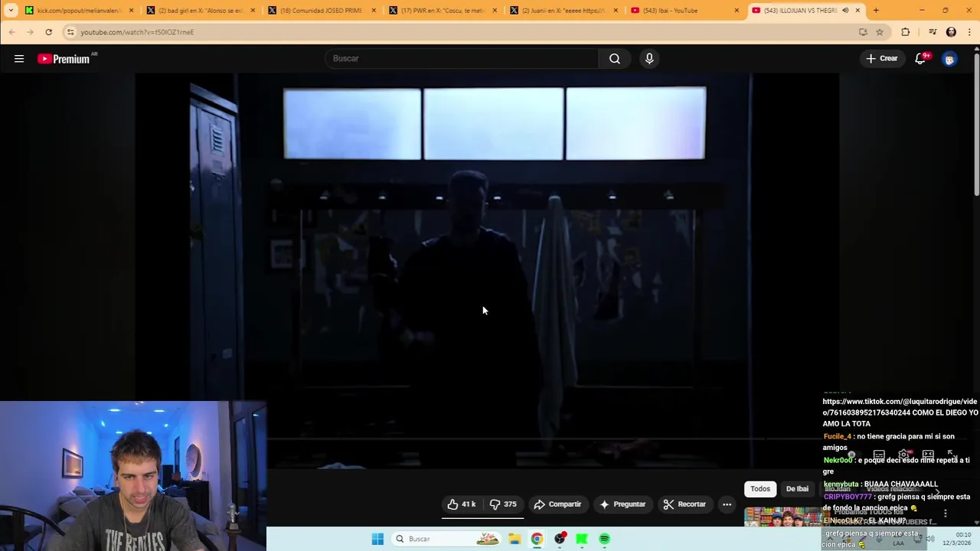Open Chrome extensions puzzle icon
The image size is (980, 551).
(x=906, y=32)
